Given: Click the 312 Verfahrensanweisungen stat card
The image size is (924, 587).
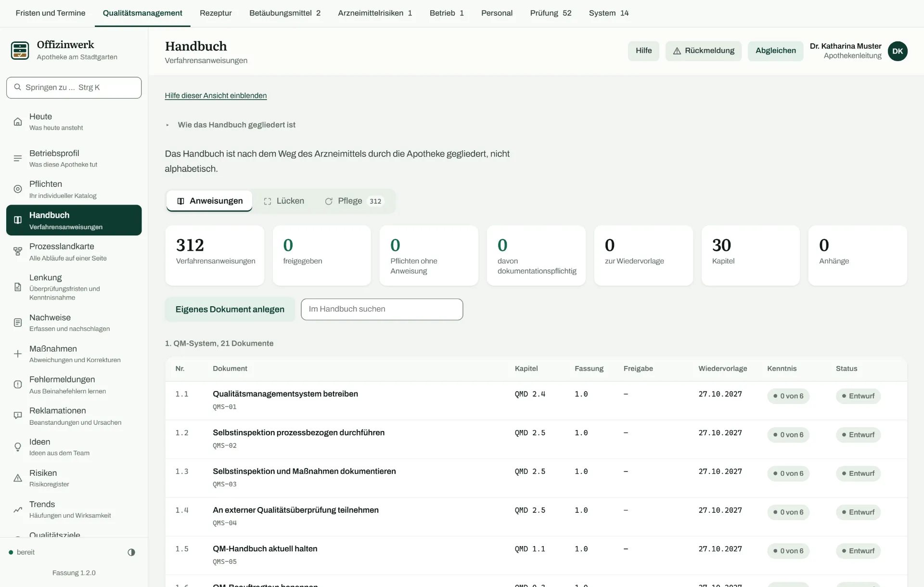Looking at the screenshot, I should click(x=215, y=256).
